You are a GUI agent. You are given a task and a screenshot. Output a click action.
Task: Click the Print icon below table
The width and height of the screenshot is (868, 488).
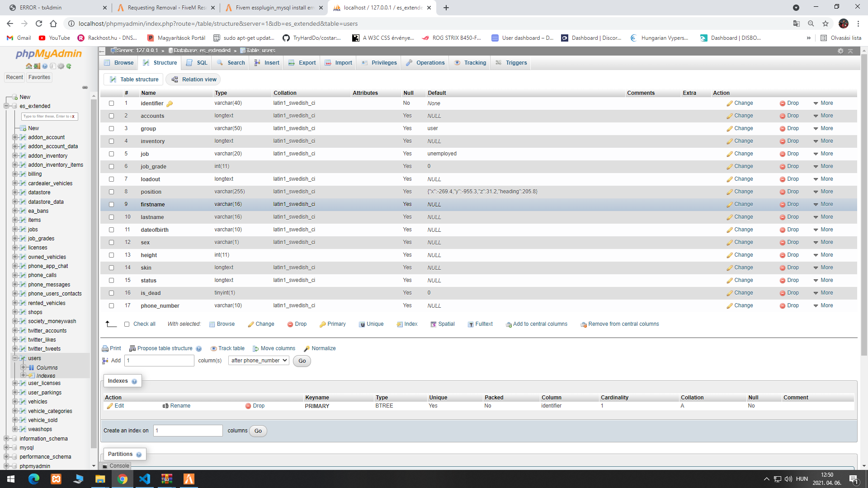(105, 348)
